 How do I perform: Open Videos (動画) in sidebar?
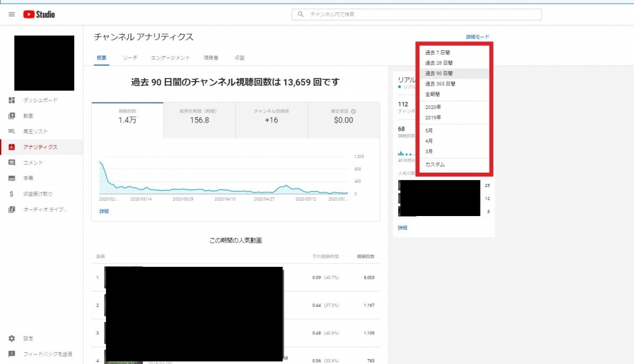coord(28,116)
